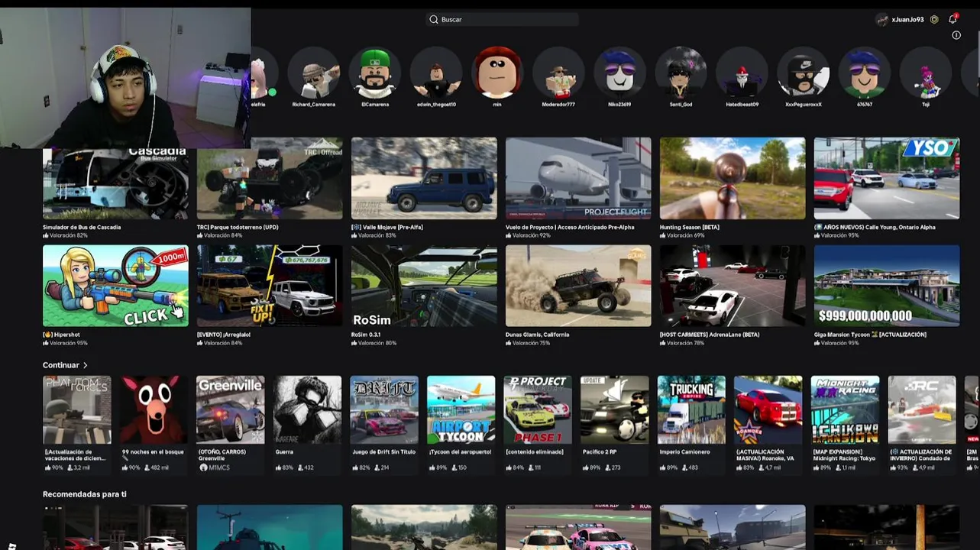980x550 pixels.
Task: Open friend Moderador777's avatar
Action: (x=558, y=73)
